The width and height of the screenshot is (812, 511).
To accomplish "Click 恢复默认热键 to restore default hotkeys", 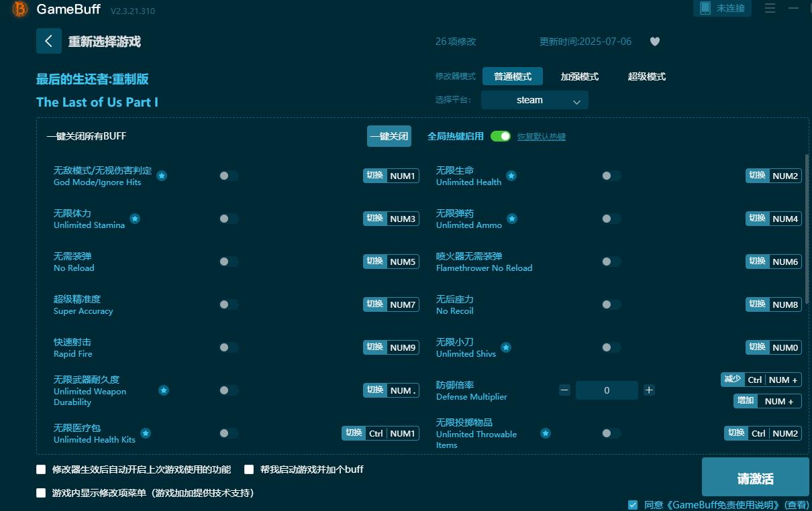I will (x=541, y=136).
